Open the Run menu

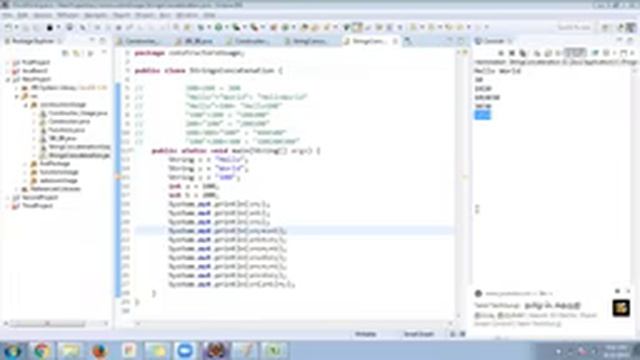(x=165, y=15)
